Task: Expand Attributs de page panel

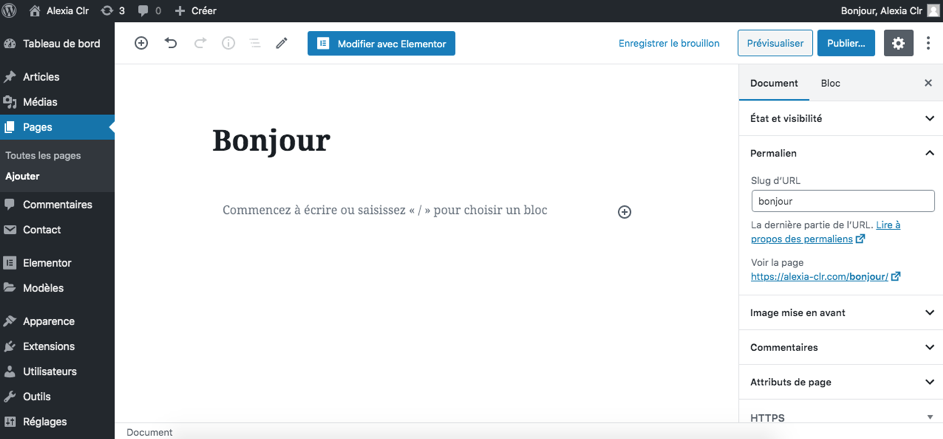Action: click(x=841, y=382)
